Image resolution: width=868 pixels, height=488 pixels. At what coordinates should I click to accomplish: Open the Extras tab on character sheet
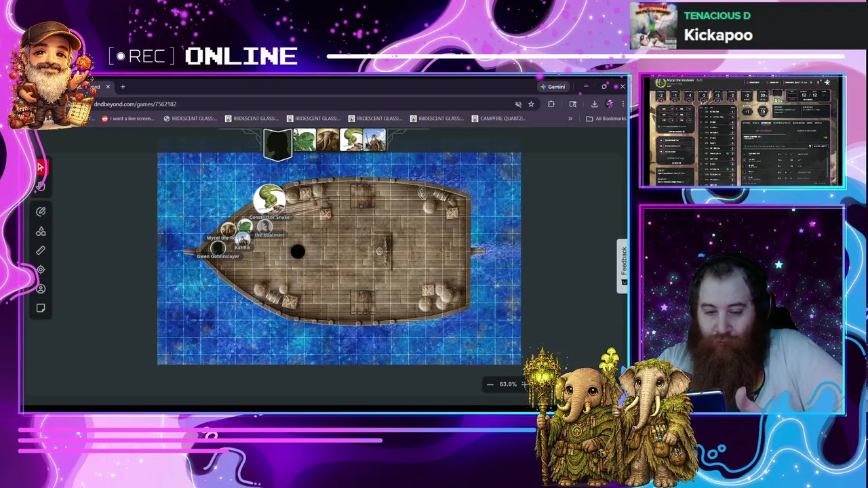point(818,123)
